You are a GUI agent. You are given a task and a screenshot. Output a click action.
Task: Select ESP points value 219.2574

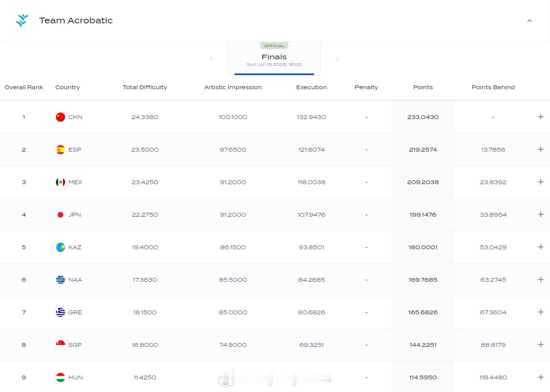pyautogui.click(x=423, y=150)
